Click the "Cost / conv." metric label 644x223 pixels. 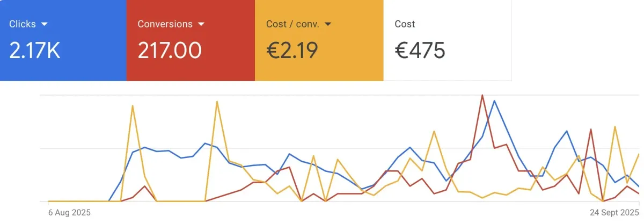pos(292,24)
